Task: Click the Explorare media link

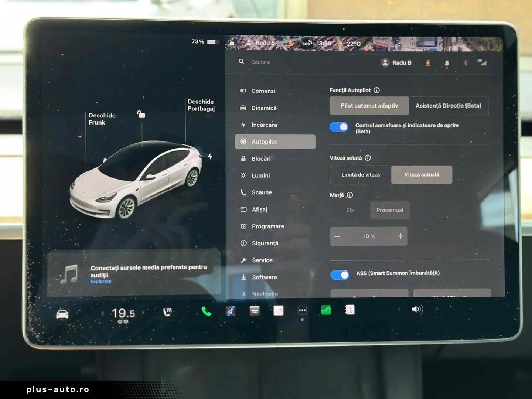Action: click(101, 282)
